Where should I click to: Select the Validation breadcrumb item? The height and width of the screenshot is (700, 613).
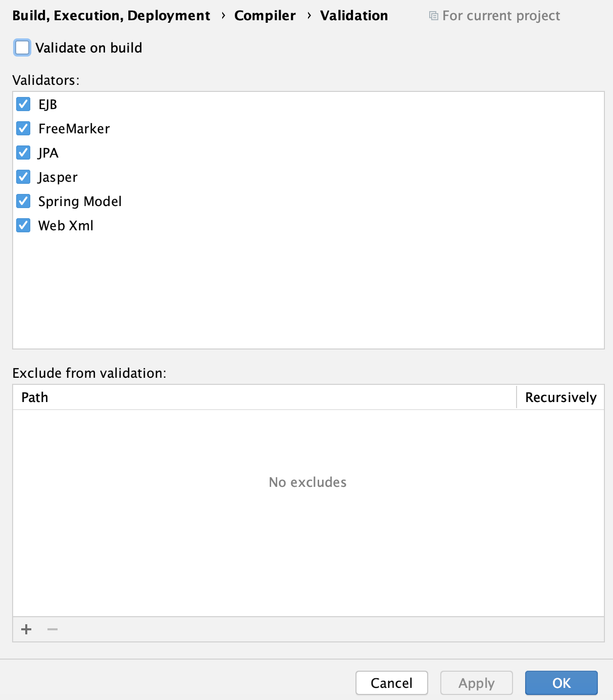pyautogui.click(x=354, y=16)
